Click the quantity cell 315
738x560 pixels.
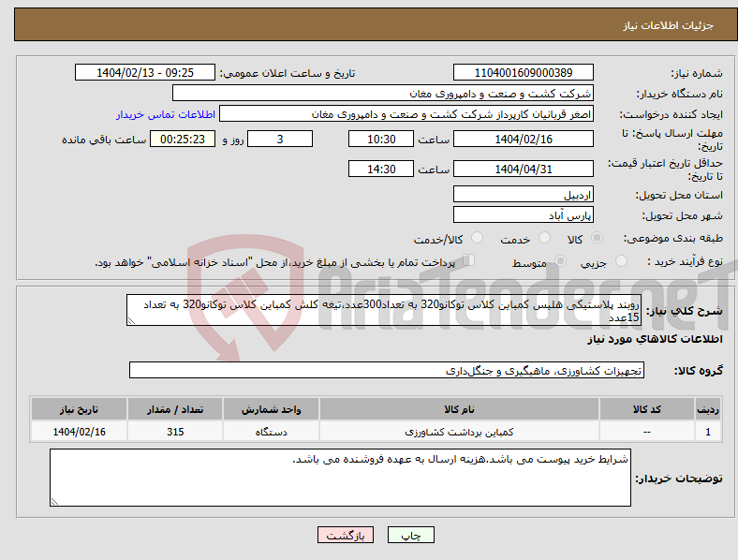tap(175, 432)
